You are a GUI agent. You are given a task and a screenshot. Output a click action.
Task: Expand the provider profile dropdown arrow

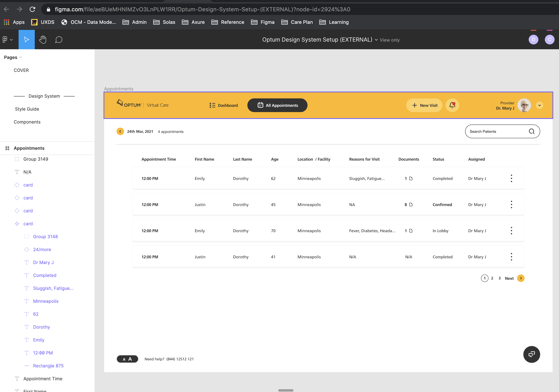(x=539, y=105)
